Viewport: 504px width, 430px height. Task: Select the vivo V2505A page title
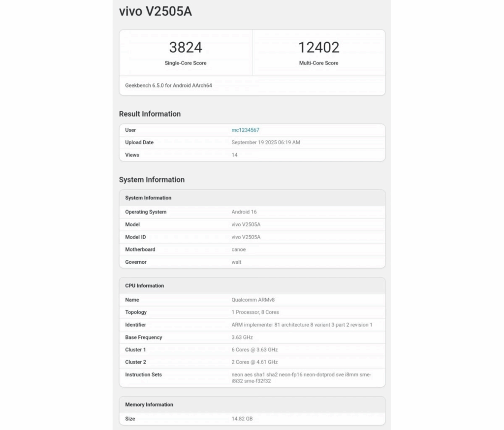(x=155, y=11)
